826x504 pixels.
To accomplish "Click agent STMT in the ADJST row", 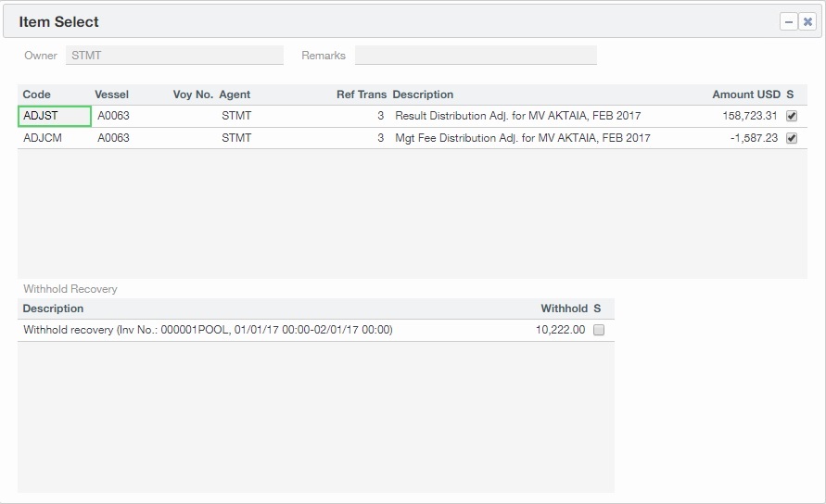I will [236, 116].
